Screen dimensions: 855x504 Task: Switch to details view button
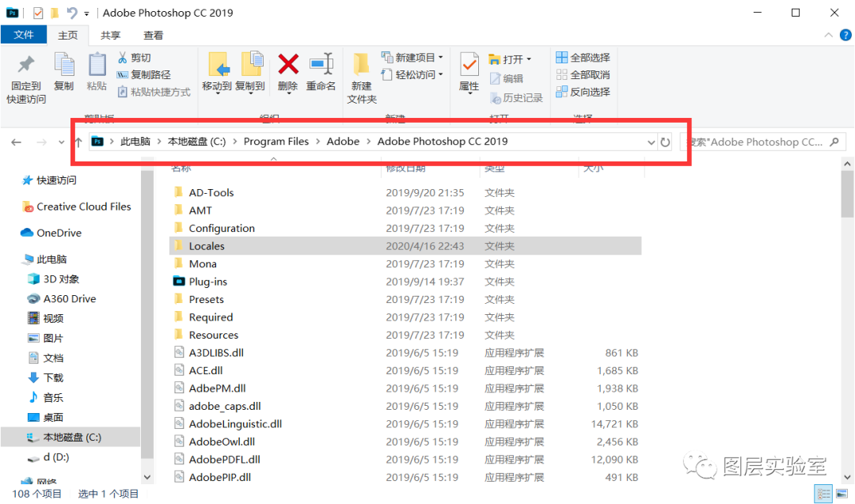coord(823,495)
